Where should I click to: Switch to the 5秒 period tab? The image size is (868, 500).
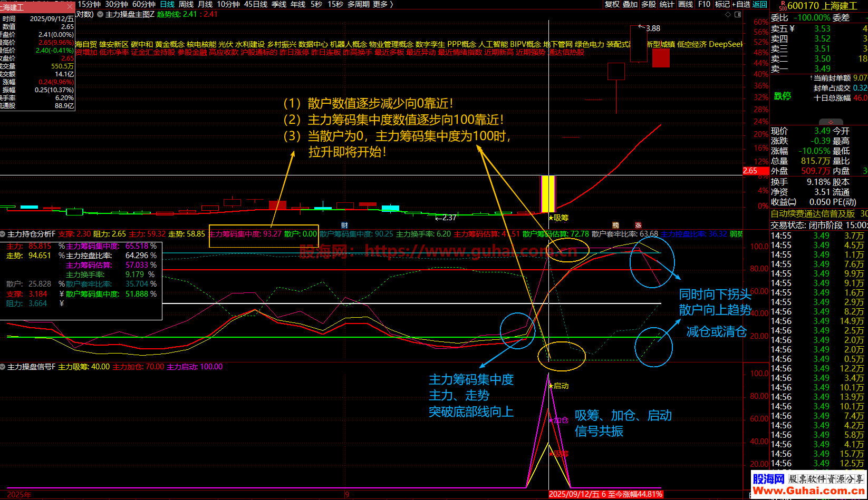pos(316,4)
